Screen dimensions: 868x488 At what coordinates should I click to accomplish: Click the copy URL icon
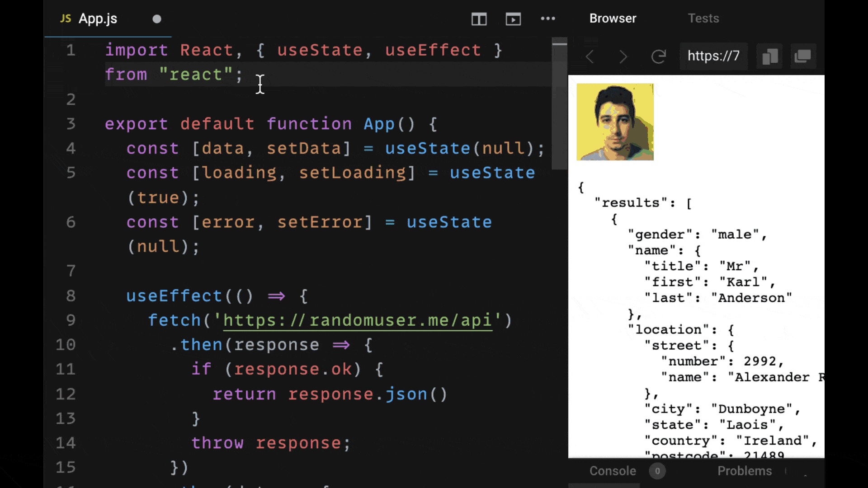(769, 56)
